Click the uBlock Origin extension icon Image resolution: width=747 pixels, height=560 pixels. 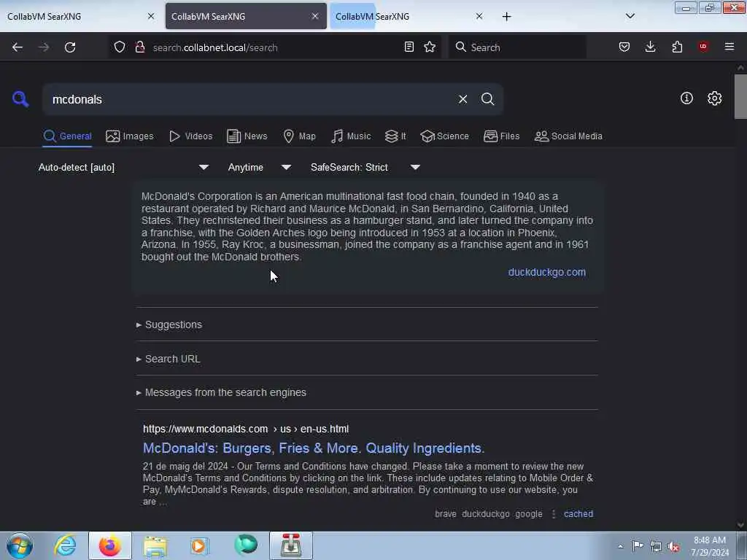coord(703,47)
